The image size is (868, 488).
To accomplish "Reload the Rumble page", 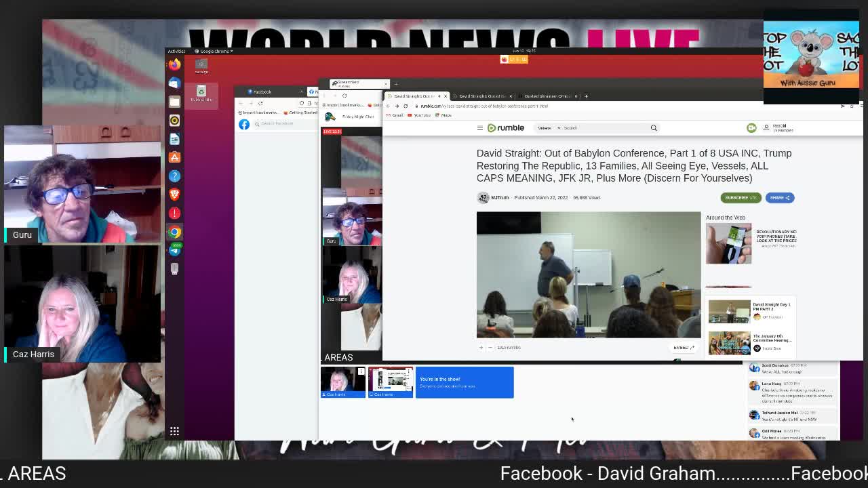I will pos(406,106).
